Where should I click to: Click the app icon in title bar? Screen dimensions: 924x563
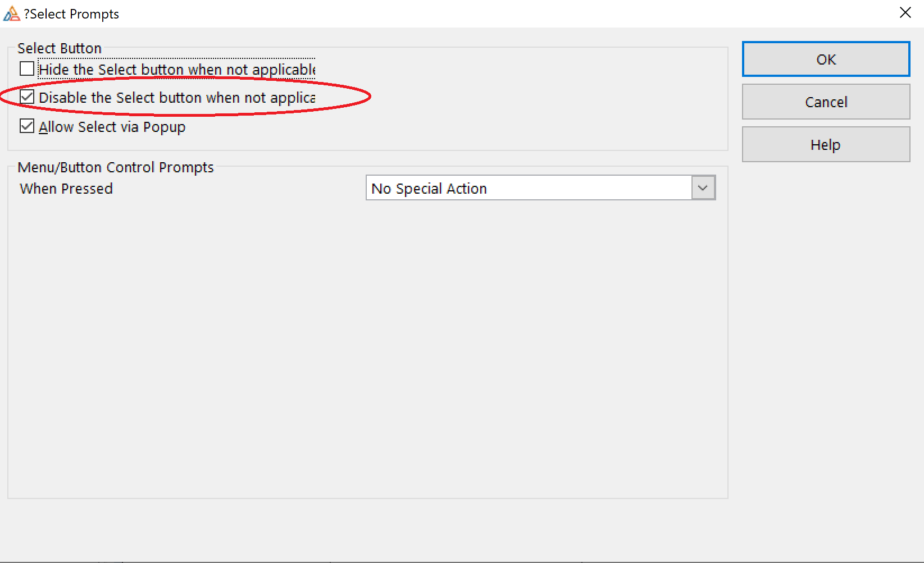click(x=11, y=13)
